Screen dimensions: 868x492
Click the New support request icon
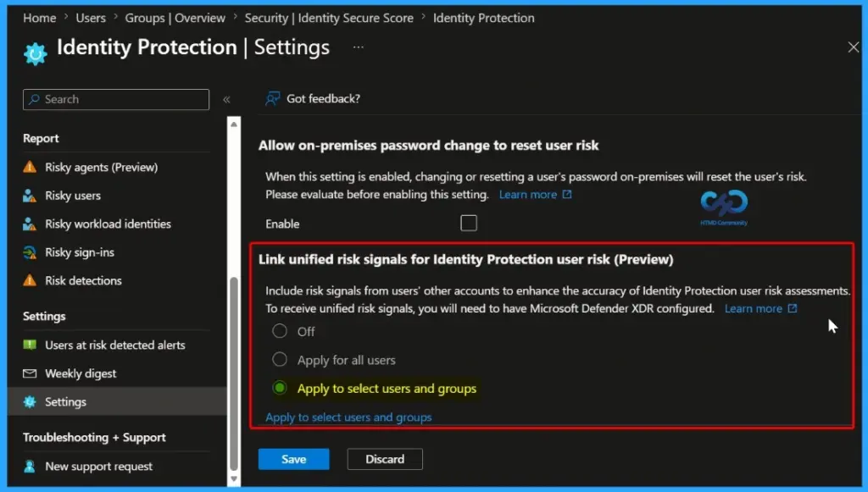pos(30,466)
